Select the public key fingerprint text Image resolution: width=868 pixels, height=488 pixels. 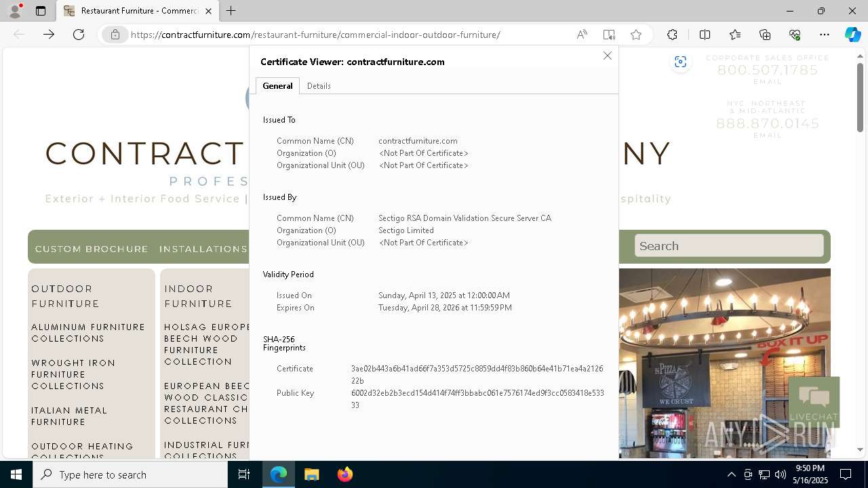tap(477, 399)
